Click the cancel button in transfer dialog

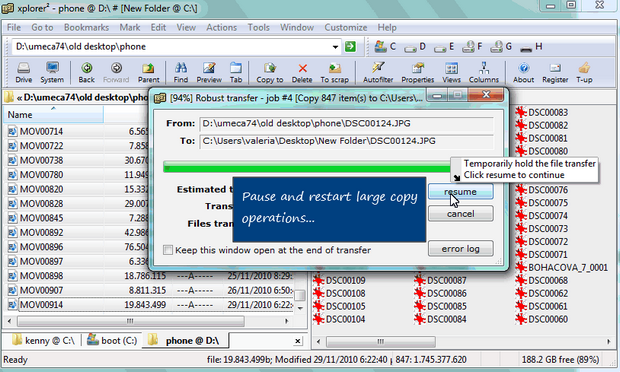coord(460,214)
